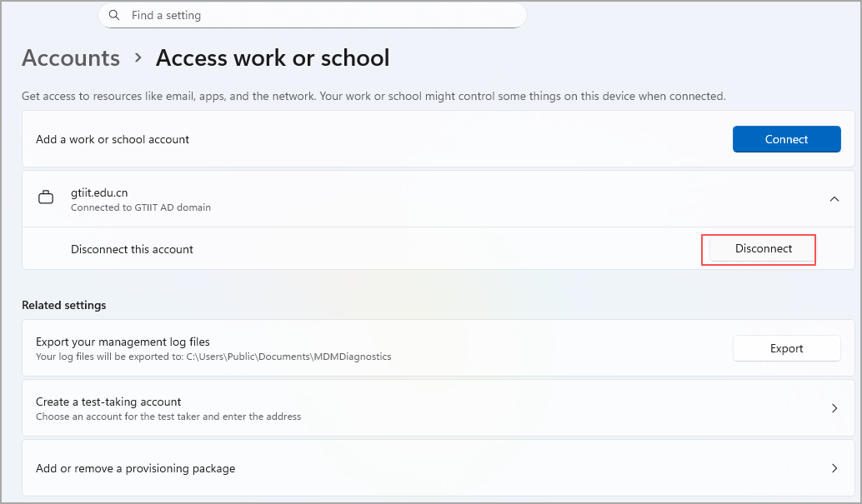Collapse the gtiit.edu.cn account section chevron

pos(834,198)
